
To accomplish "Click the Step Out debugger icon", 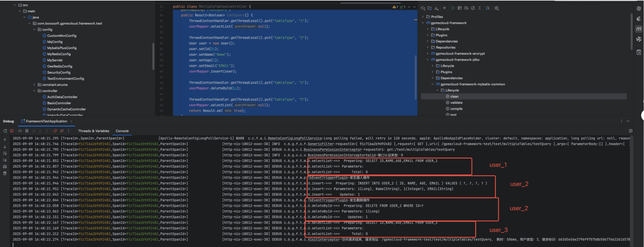I will pyautogui.click(x=47, y=131).
